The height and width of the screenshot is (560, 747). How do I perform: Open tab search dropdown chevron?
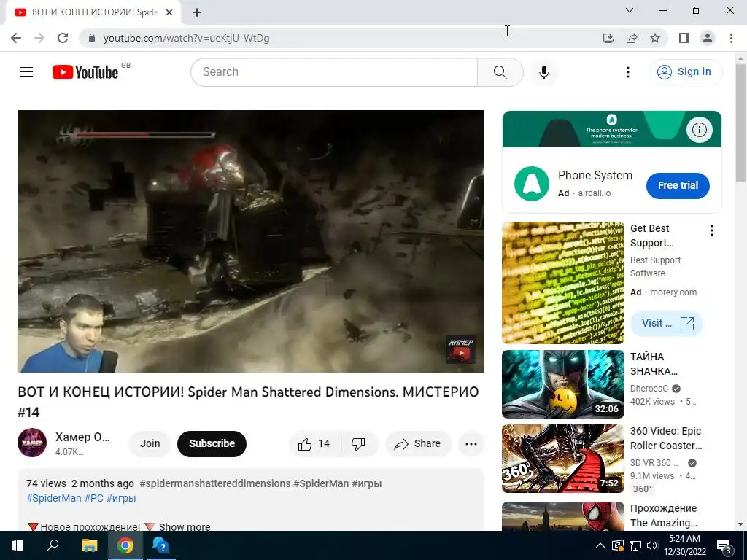630,10
